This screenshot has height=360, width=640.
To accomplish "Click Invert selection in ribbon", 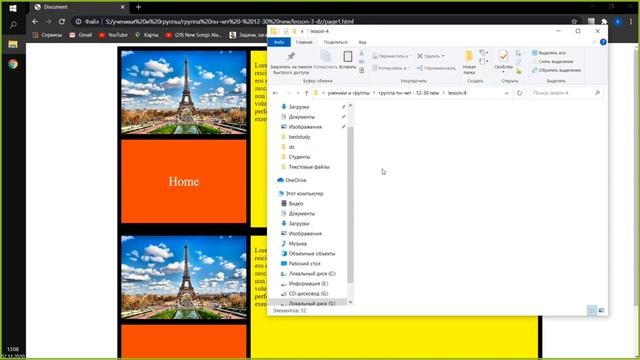I will coord(556,70).
